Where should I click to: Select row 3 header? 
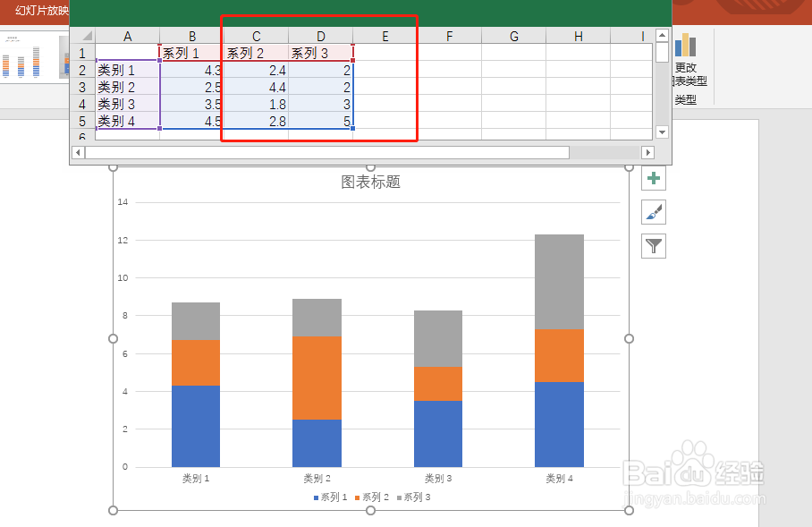(82, 87)
